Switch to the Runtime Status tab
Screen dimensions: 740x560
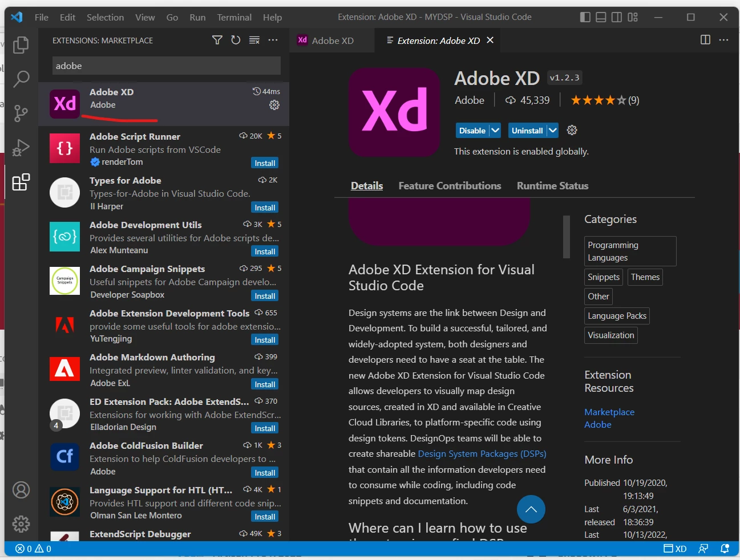click(x=552, y=186)
